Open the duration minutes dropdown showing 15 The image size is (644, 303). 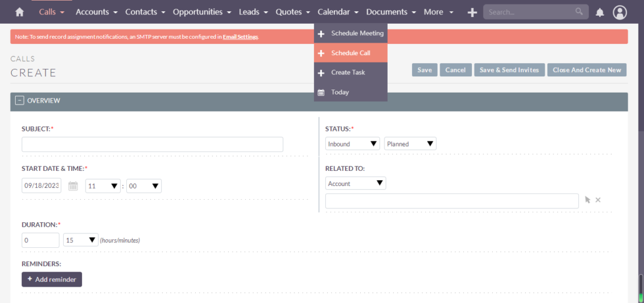(81, 240)
